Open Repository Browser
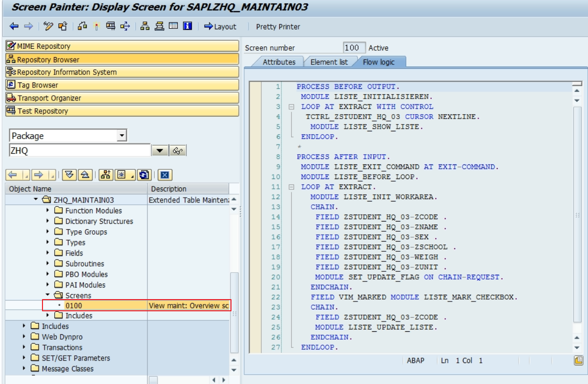 point(122,59)
